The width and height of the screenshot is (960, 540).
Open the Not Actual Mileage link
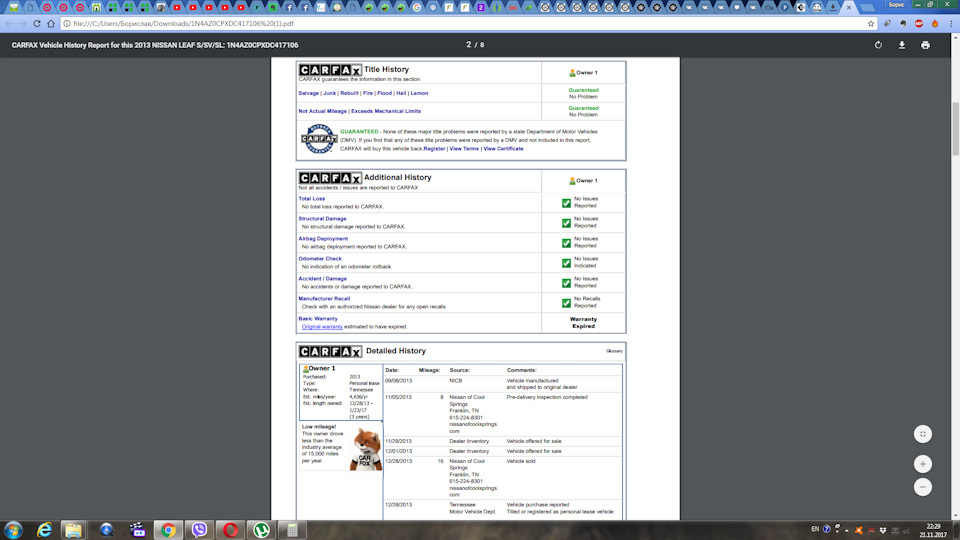(x=323, y=111)
